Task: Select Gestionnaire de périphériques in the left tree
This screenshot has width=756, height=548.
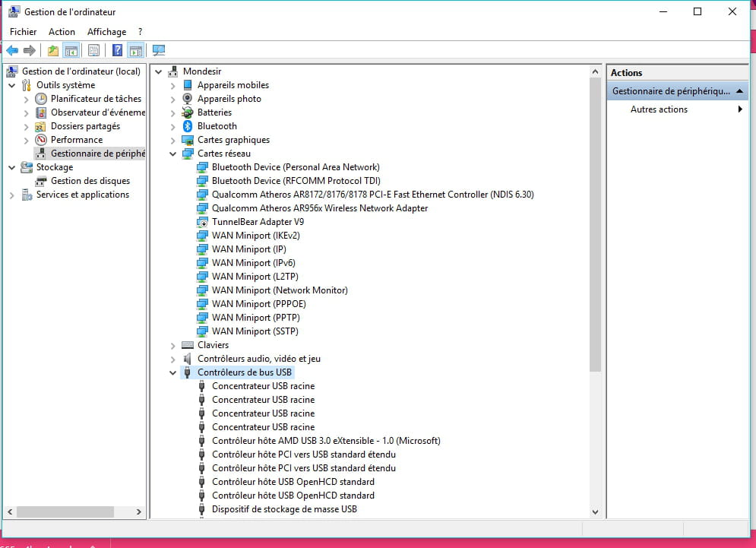Action: (x=98, y=154)
